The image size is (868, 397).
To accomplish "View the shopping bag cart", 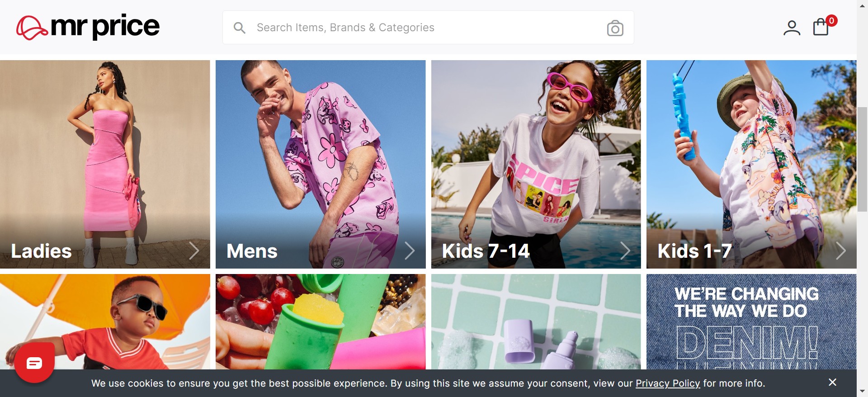I will (821, 27).
